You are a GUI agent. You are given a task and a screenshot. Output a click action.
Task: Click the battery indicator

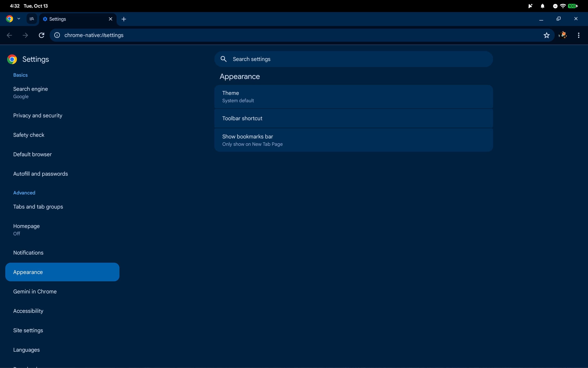click(573, 6)
